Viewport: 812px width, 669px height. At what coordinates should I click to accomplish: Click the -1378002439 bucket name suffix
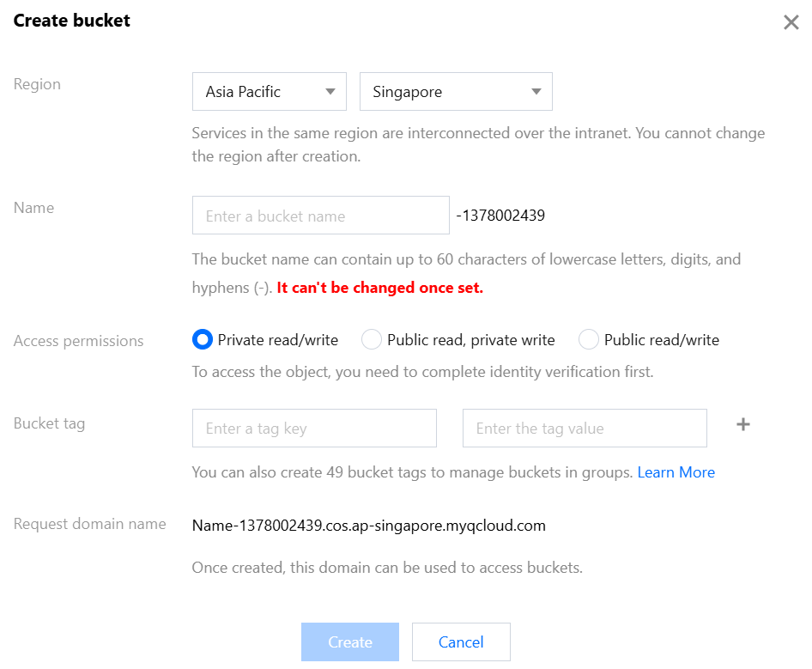pos(500,216)
